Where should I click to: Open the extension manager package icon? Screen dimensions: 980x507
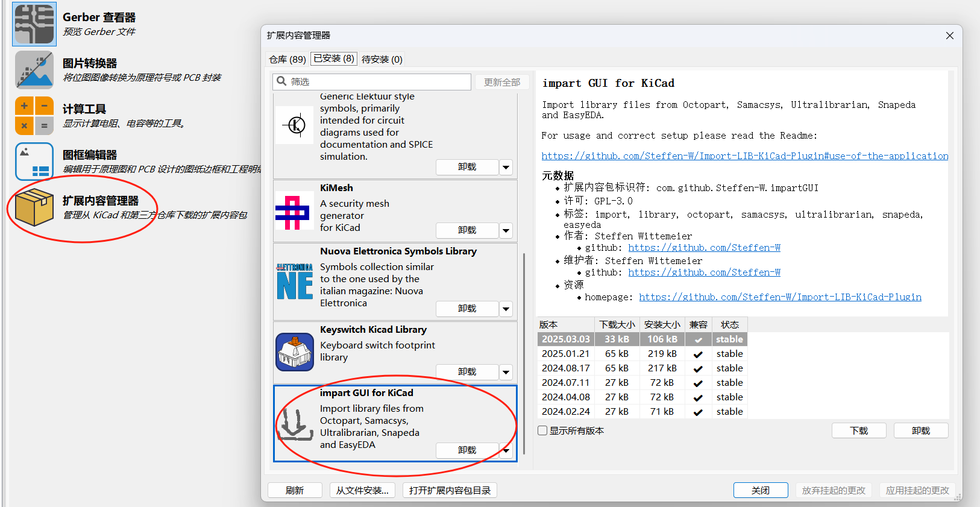coord(34,207)
